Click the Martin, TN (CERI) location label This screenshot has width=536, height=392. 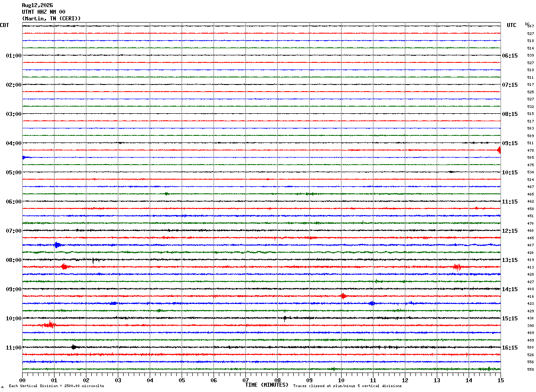pyautogui.click(x=51, y=19)
